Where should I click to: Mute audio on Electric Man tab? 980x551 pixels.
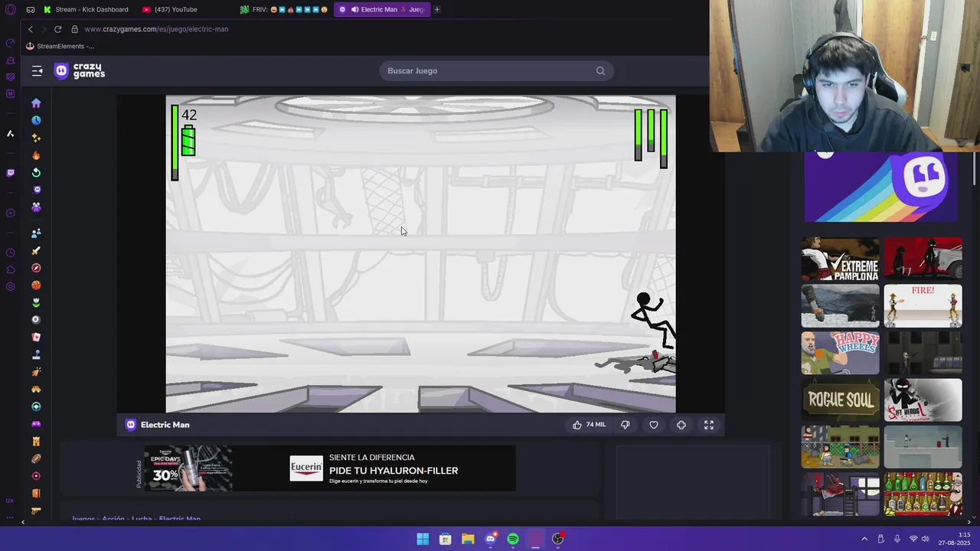point(354,9)
